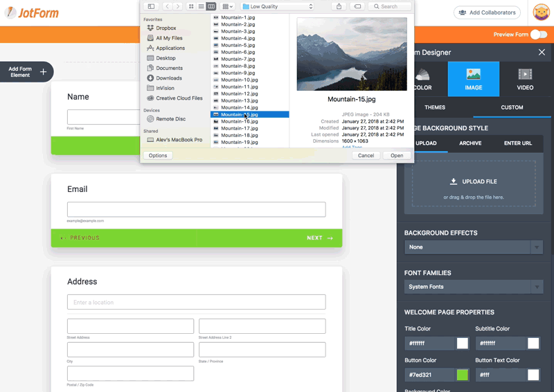Click the upload file arrow icon
Viewport: 554px width, 392px height.
(x=454, y=181)
